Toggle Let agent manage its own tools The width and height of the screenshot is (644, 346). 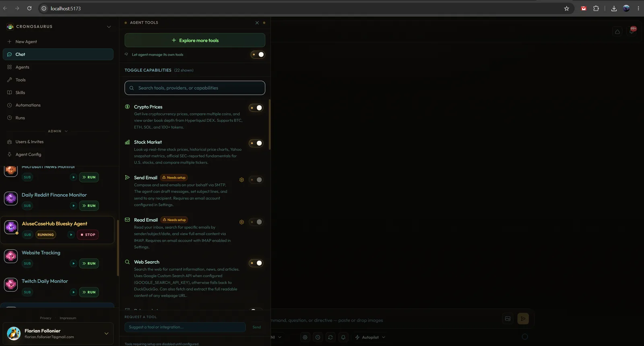tap(258, 55)
